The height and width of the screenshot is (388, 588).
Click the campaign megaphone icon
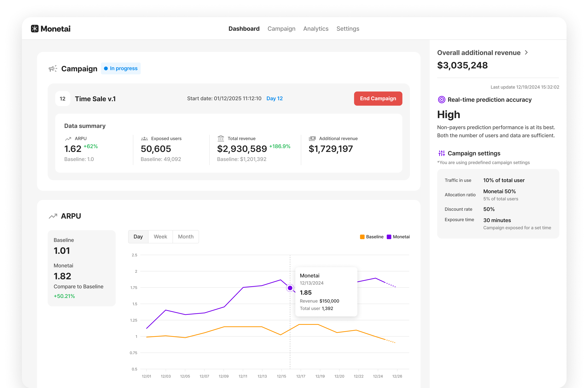tap(53, 69)
